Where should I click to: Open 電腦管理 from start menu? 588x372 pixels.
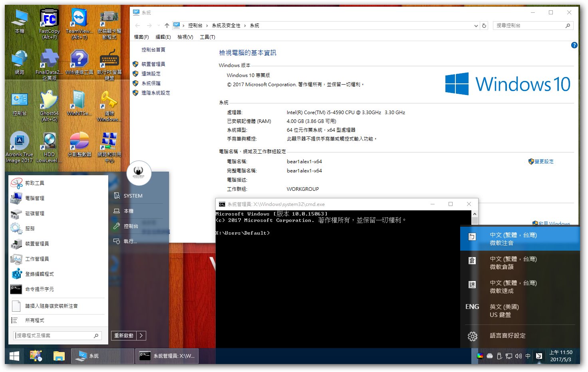point(58,198)
